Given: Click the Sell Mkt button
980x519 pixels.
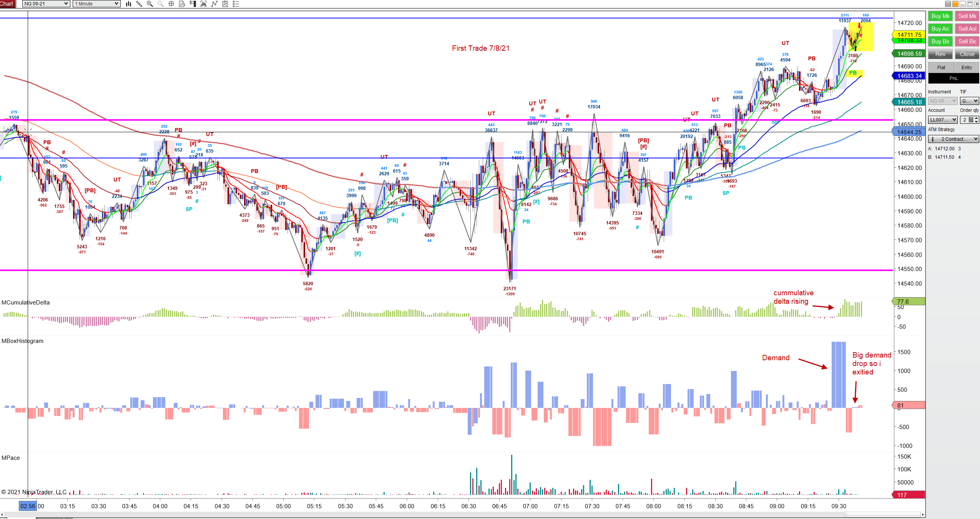Looking at the screenshot, I should pos(967,16).
